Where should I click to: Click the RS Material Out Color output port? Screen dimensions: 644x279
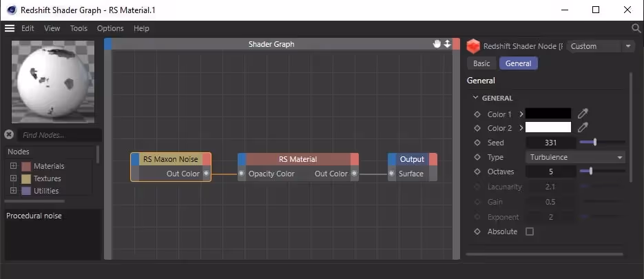click(354, 174)
